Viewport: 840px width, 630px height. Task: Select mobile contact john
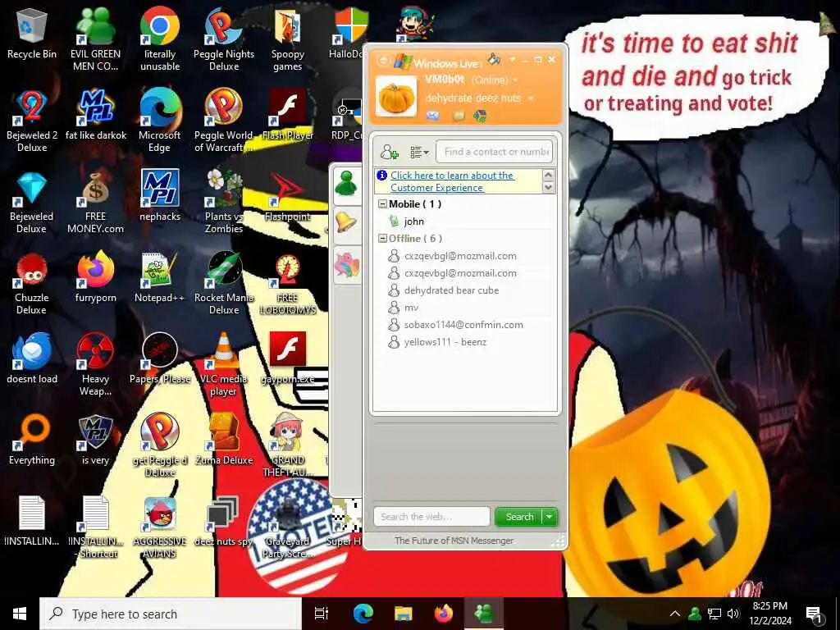coord(413,221)
